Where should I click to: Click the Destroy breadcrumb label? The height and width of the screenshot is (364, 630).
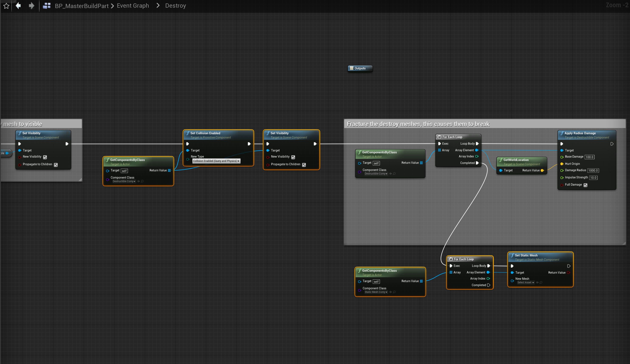[175, 6]
